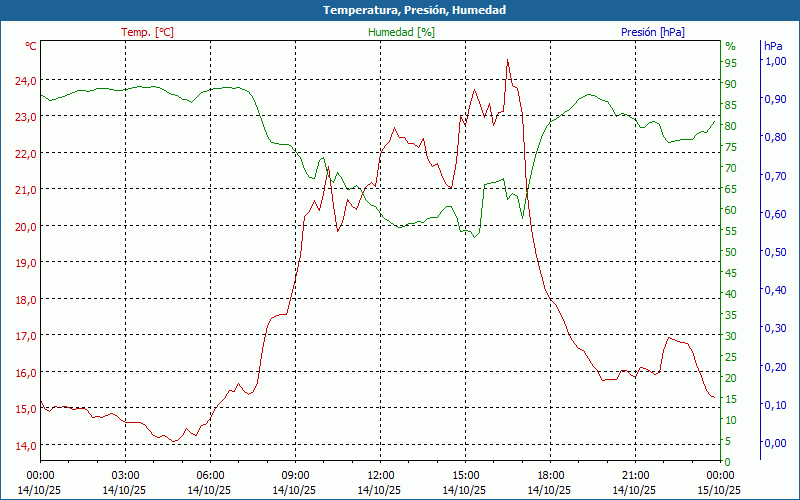Click the 03:00 time axis label
The width and height of the screenshot is (800, 500).
coord(125,475)
